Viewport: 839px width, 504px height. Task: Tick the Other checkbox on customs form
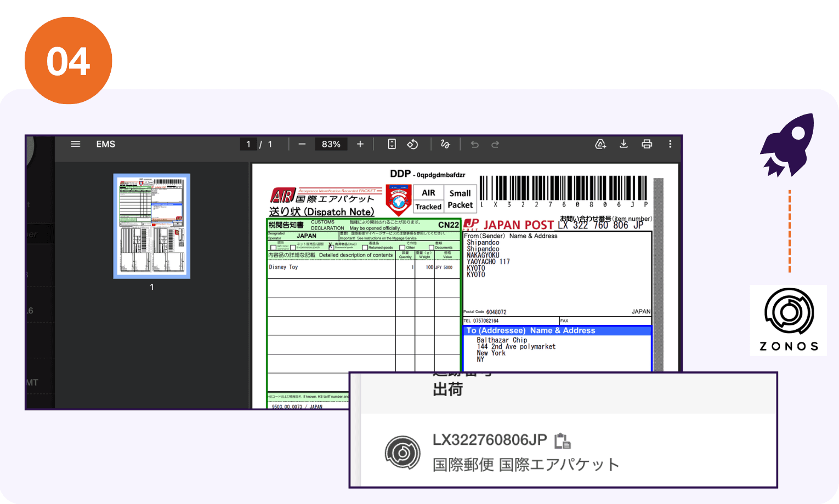tap(402, 248)
